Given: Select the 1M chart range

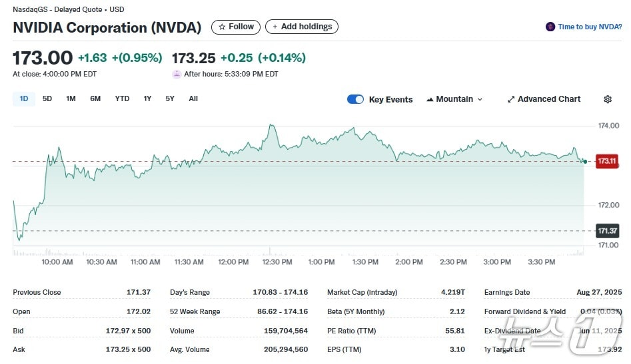Looking at the screenshot, I should coord(71,99).
